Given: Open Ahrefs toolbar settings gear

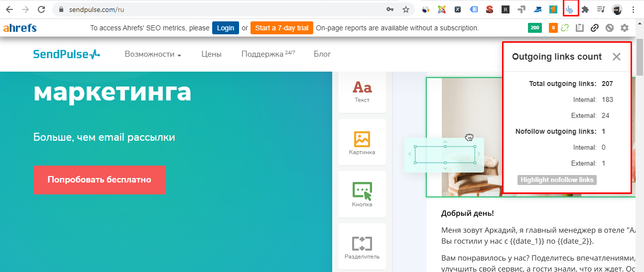Looking at the screenshot, I should click(625, 28).
